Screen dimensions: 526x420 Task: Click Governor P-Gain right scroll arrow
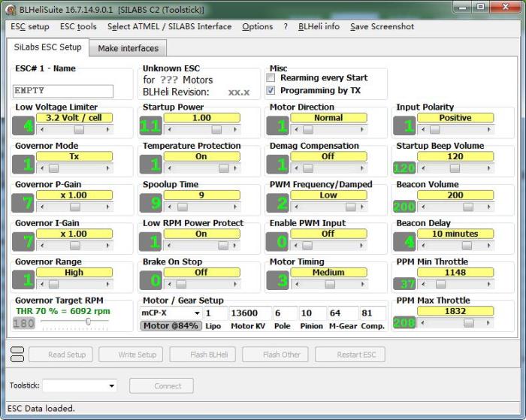tap(107, 207)
